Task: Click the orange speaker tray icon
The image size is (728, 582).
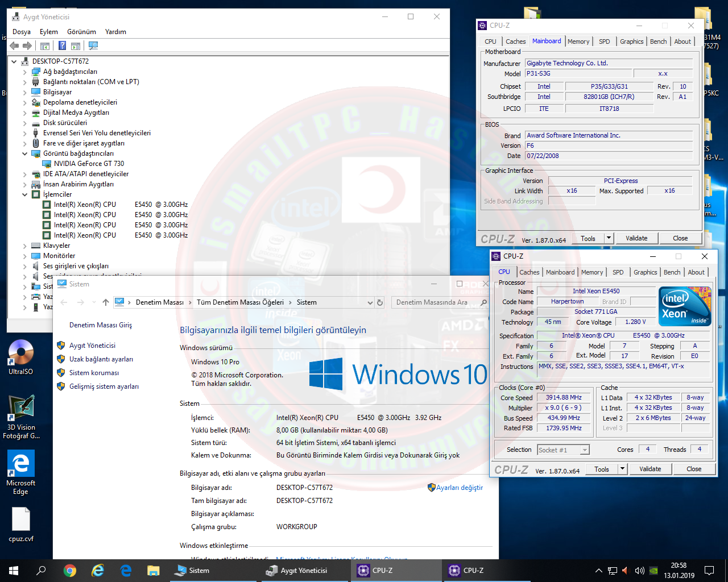Action: [x=625, y=571]
